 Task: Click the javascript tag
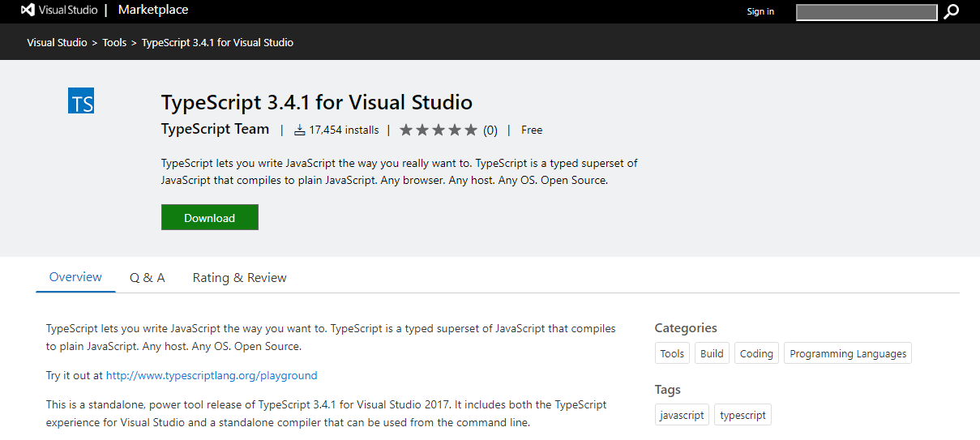coord(682,415)
